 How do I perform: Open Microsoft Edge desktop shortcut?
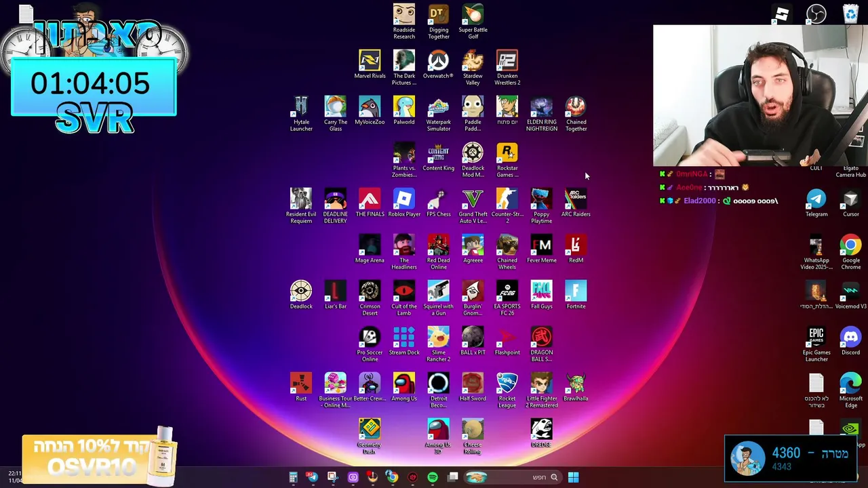pyautogui.click(x=850, y=390)
